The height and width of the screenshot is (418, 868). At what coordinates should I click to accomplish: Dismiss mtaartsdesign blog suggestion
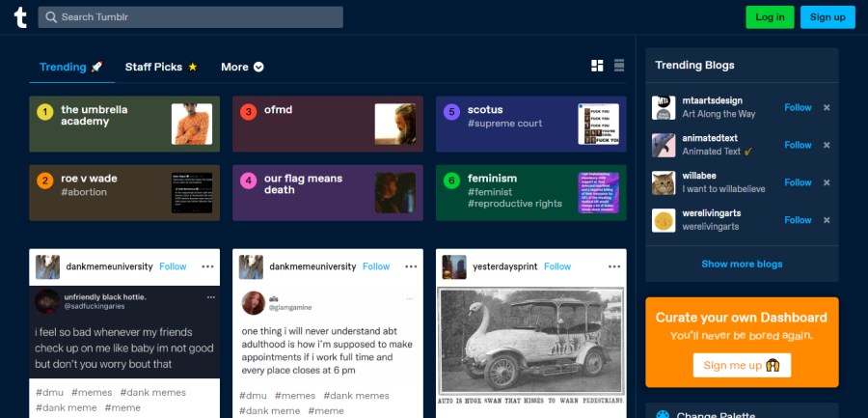827,107
